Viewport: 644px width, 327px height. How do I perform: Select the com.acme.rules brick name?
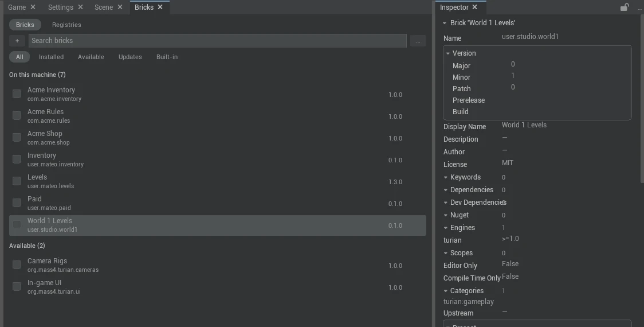tap(49, 120)
